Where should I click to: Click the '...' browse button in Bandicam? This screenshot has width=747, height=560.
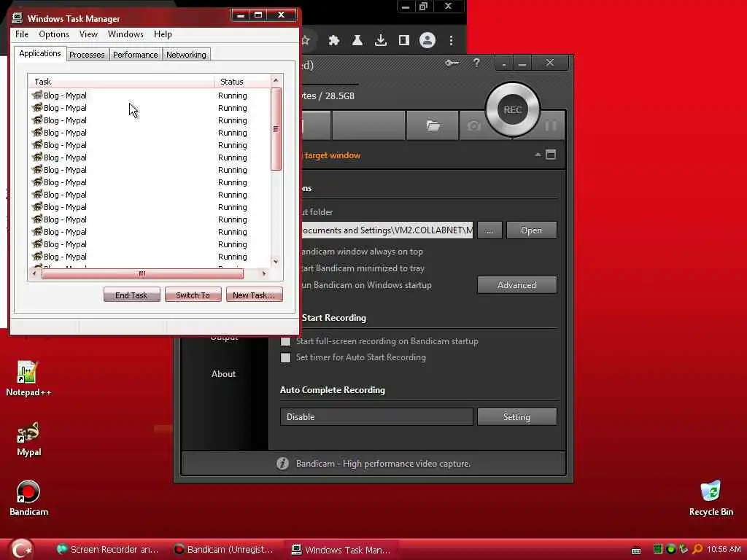[489, 230]
